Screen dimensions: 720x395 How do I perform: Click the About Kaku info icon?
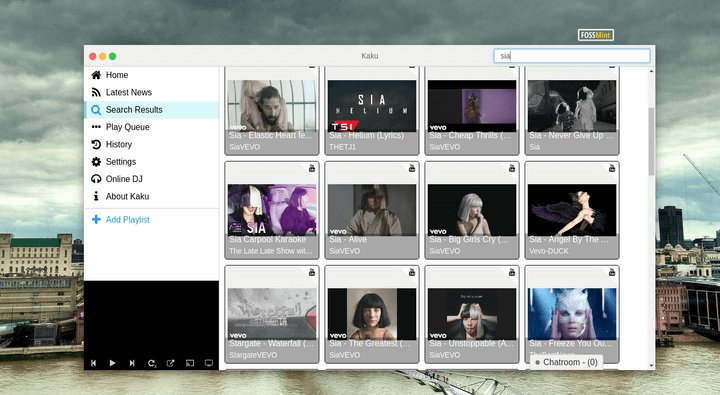click(96, 196)
